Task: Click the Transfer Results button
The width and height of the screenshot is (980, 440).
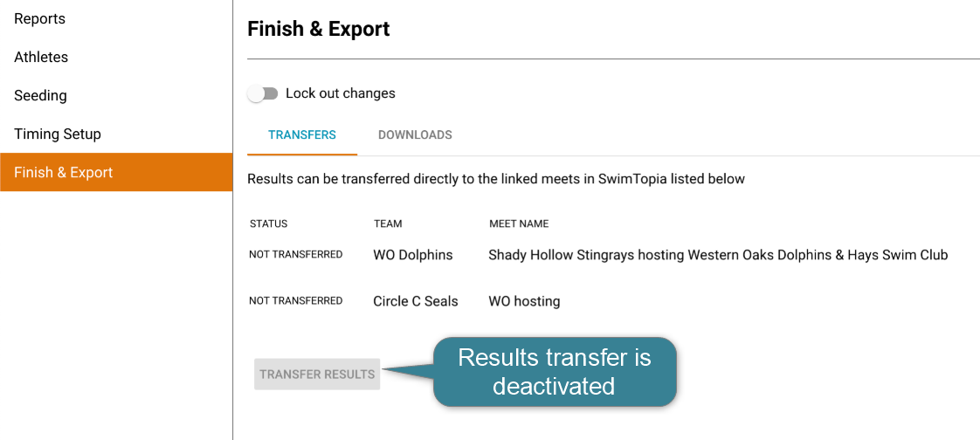Action: click(317, 375)
